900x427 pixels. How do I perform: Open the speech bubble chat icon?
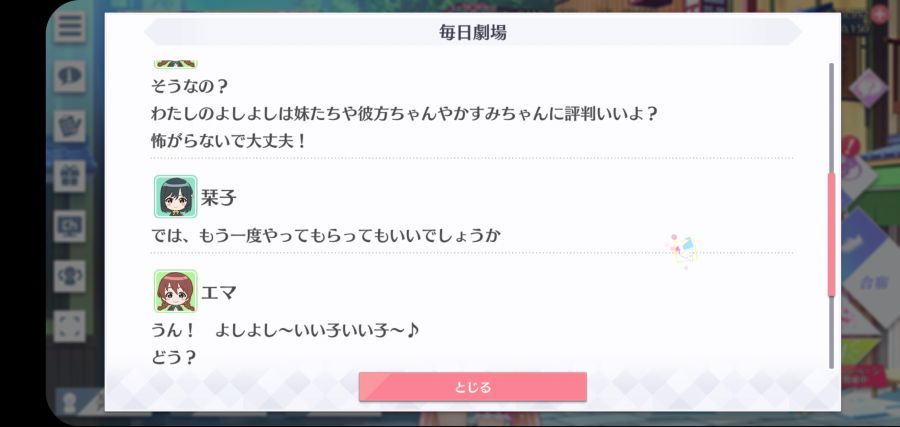pos(69,76)
